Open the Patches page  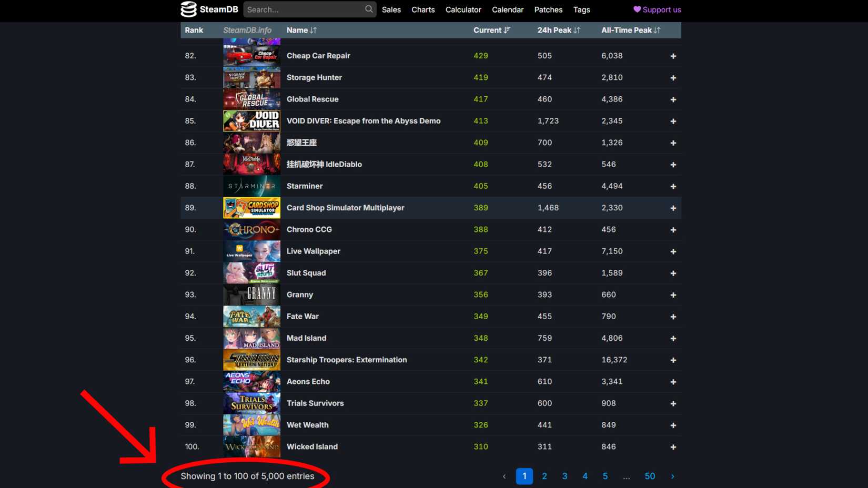548,9
